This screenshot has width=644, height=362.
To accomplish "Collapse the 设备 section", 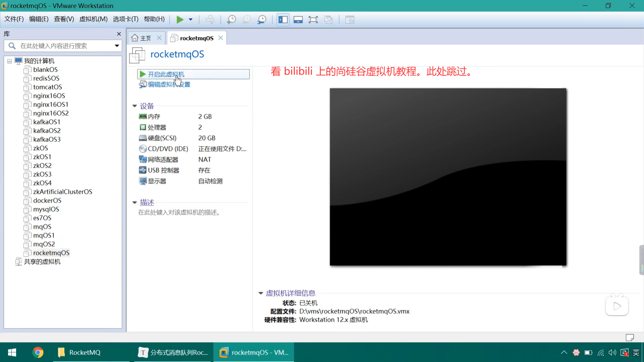I will coord(135,106).
